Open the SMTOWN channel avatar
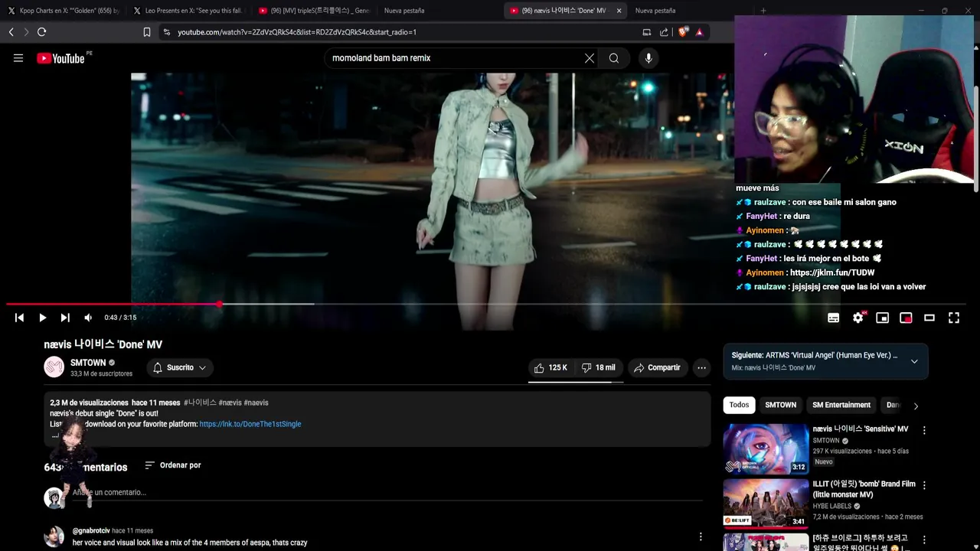The image size is (980, 551). pyautogui.click(x=54, y=367)
